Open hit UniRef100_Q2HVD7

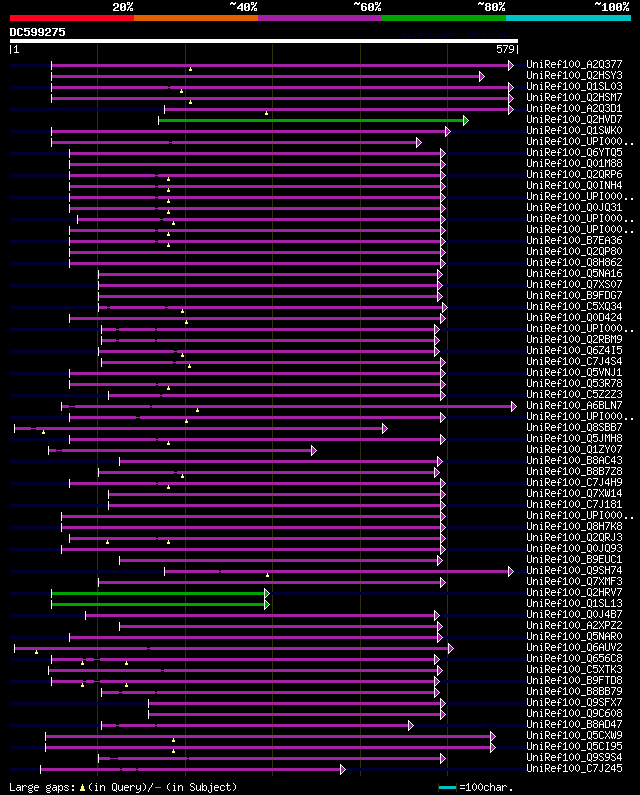click(574, 120)
